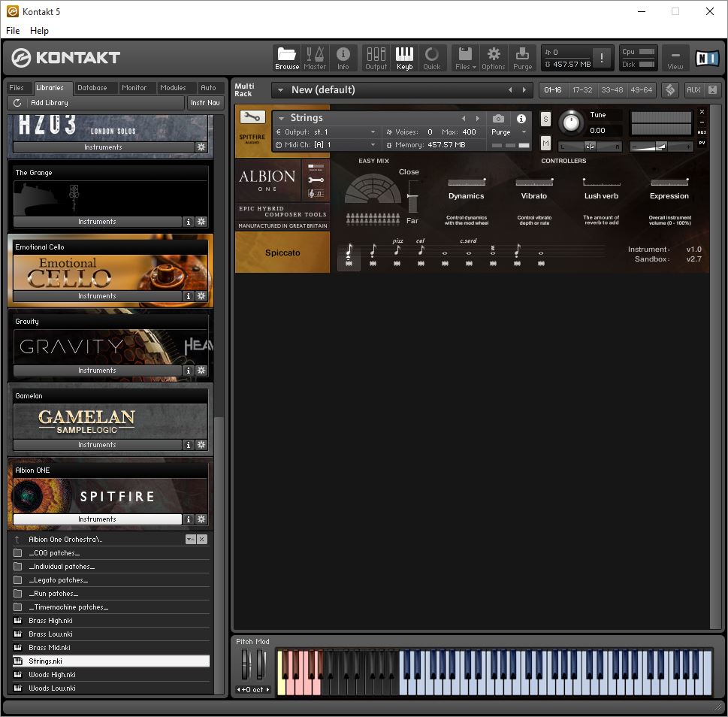Open Emotional Cello info button
This screenshot has height=717, width=728.
coord(188,296)
